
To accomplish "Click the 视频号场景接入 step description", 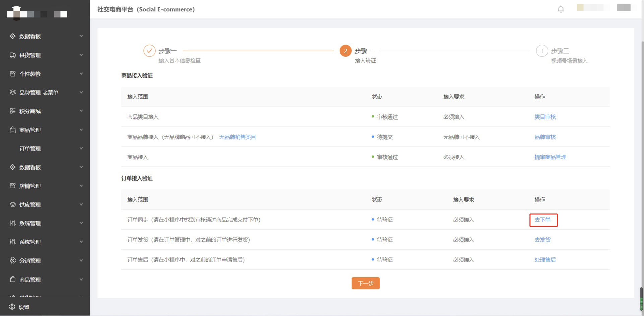I will click(569, 61).
